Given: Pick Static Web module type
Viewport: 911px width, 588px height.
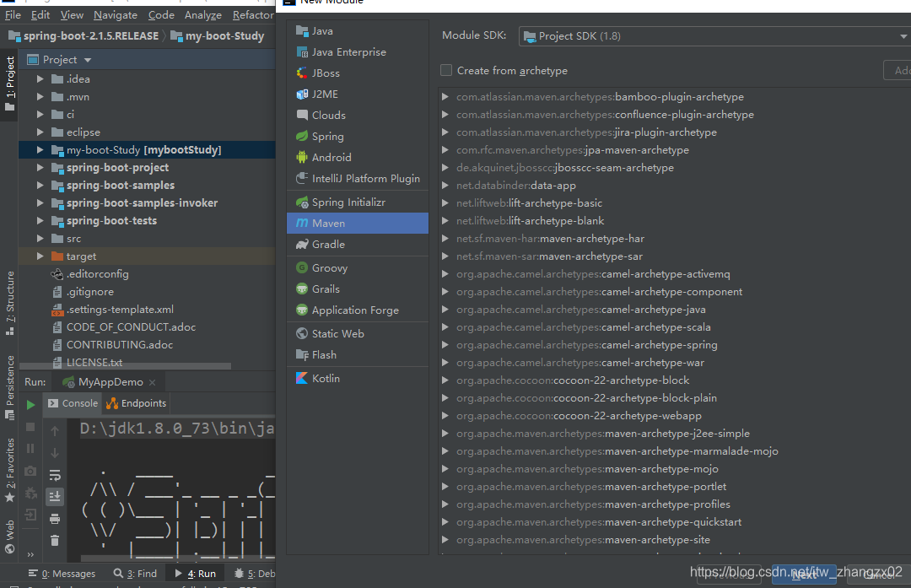Looking at the screenshot, I should click(358, 333).
